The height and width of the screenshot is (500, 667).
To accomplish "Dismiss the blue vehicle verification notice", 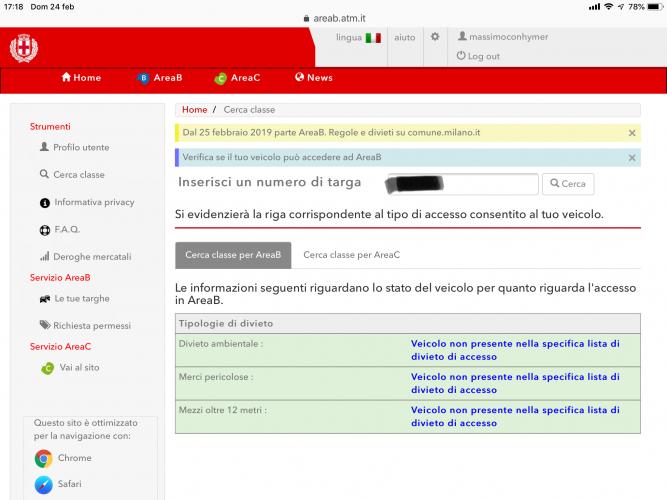I will pyautogui.click(x=631, y=158).
